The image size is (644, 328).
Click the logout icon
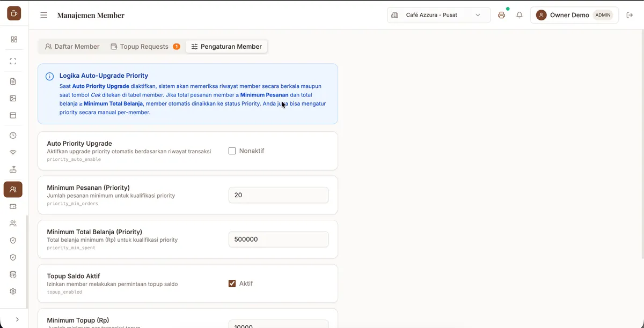point(630,15)
